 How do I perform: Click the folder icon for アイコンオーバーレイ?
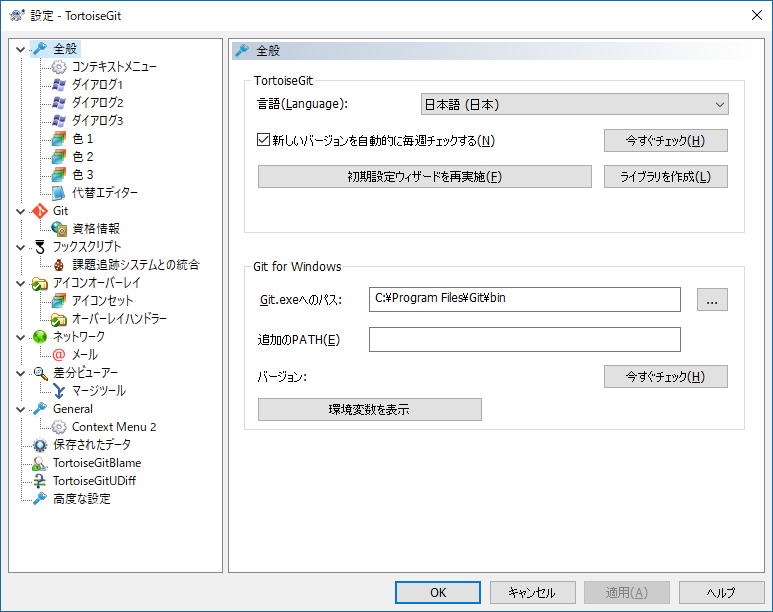(x=40, y=283)
